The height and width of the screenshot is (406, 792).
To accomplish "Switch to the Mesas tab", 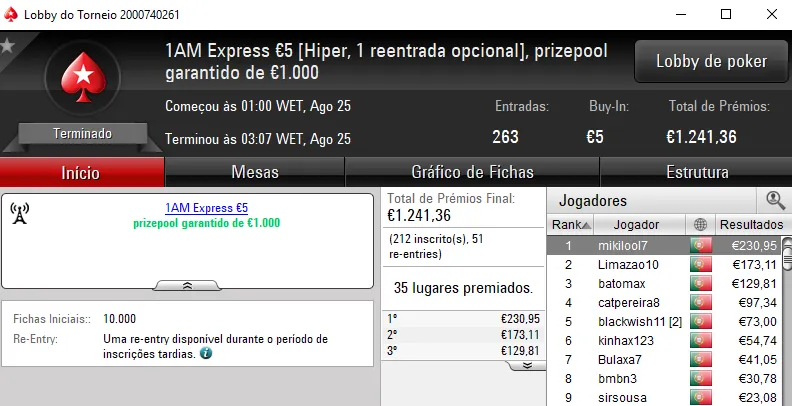I will coord(255,172).
